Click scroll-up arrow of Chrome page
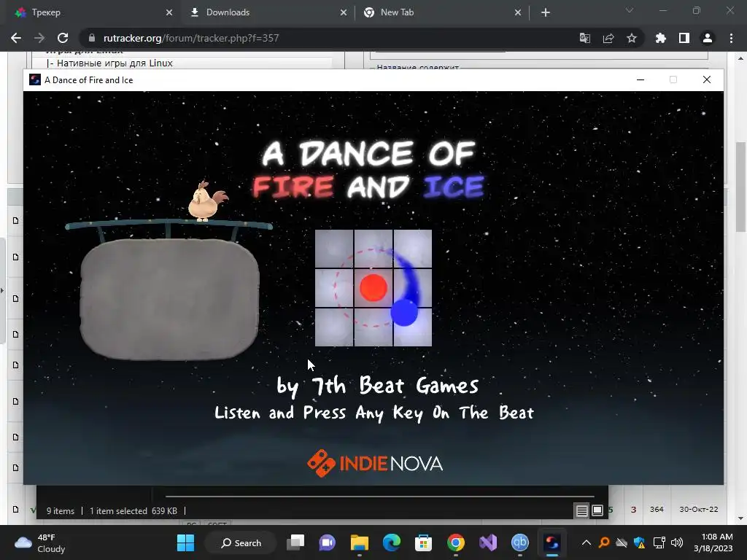This screenshot has width=747, height=560. 740,58
